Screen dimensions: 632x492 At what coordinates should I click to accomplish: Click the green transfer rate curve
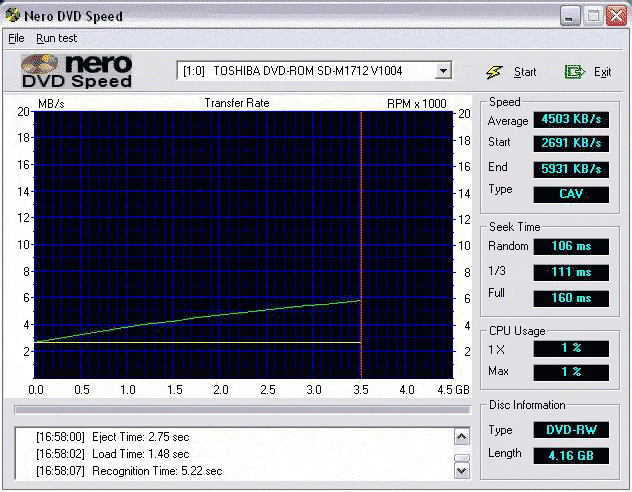[198, 318]
